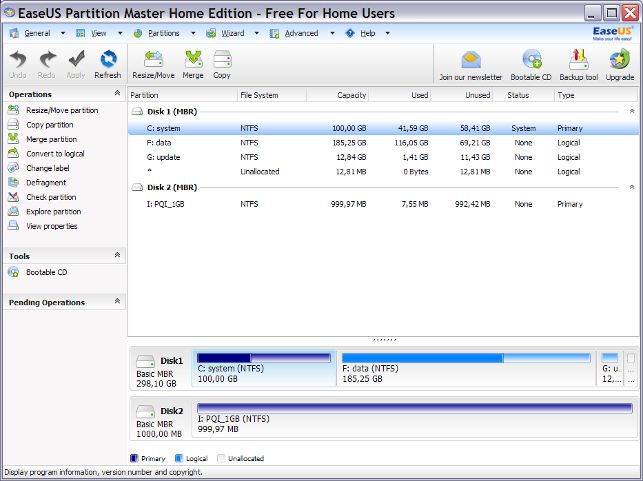Select Change label operation
The width and height of the screenshot is (643, 481).
[48, 168]
